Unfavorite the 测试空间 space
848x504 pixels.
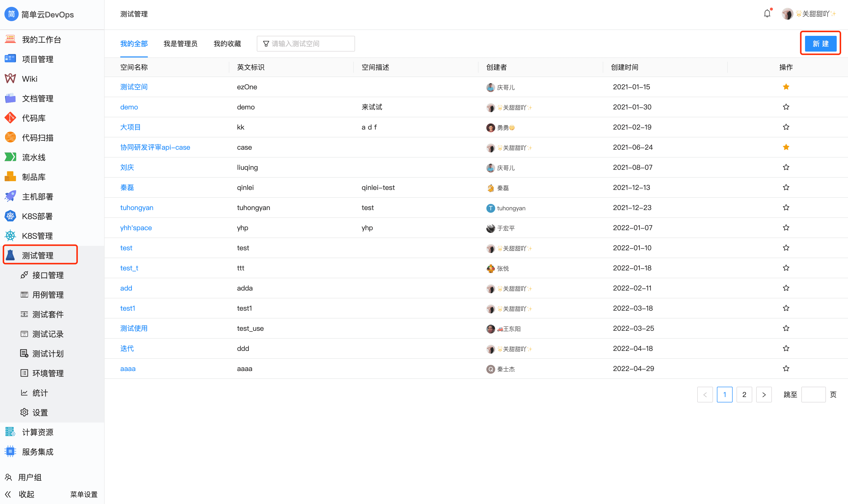point(786,87)
